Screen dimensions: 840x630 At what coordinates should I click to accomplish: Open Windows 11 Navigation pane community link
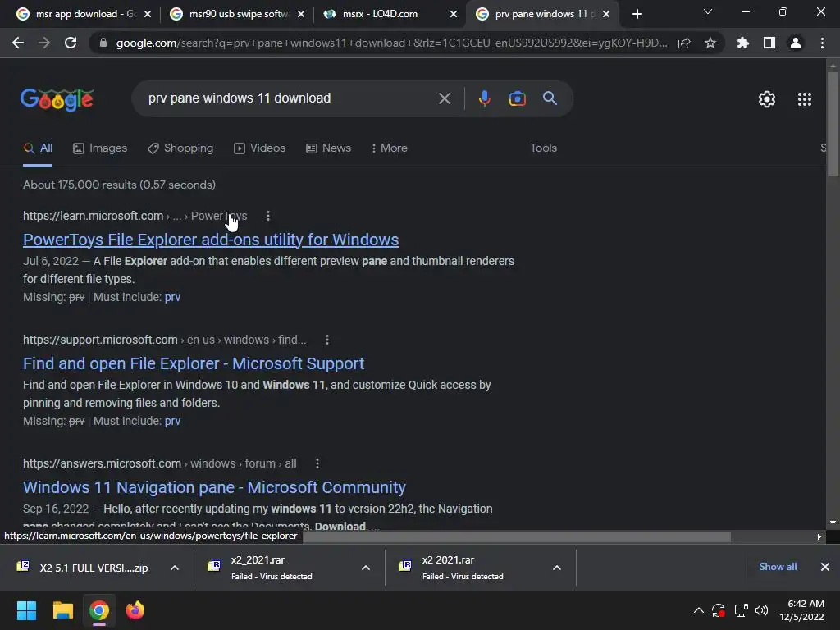click(214, 487)
